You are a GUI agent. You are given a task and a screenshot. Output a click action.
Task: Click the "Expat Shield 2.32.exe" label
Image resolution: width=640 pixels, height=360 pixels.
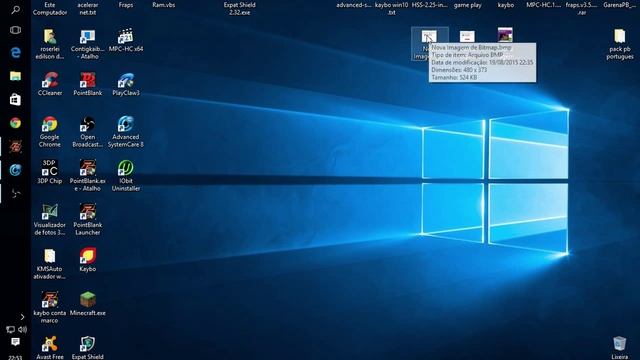point(240,9)
